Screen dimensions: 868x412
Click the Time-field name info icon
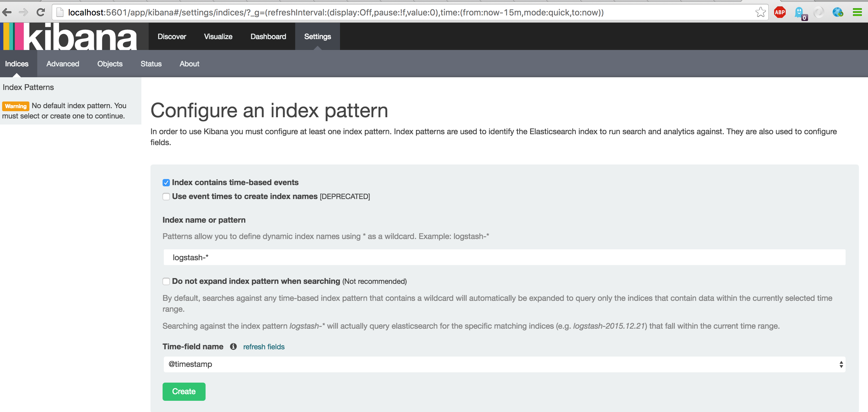233,347
